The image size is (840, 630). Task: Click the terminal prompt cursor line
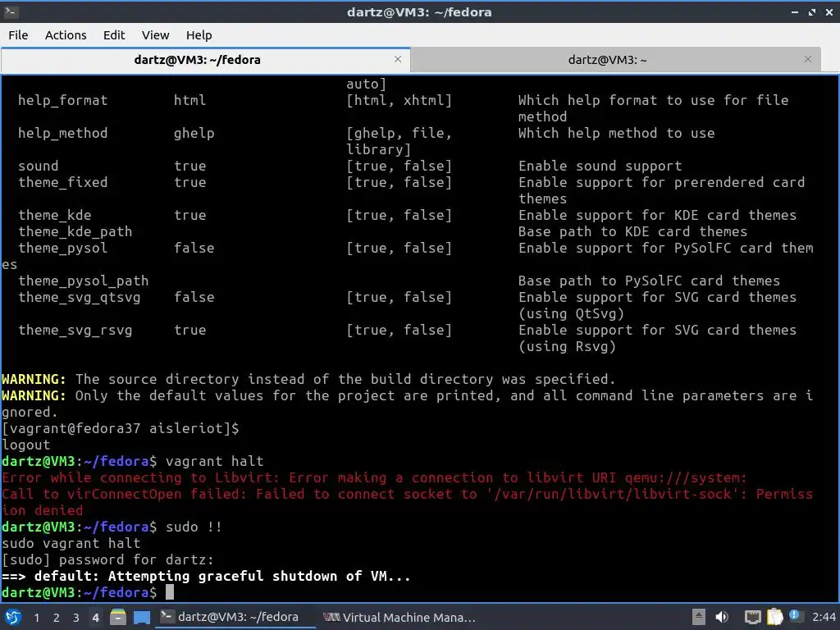(87, 592)
